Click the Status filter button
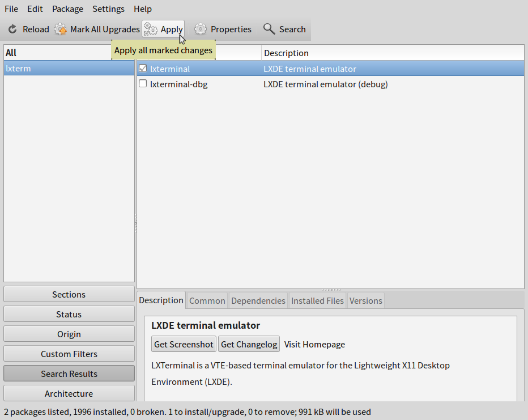The height and width of the screenshot is (420, 528). pos(69,314)
